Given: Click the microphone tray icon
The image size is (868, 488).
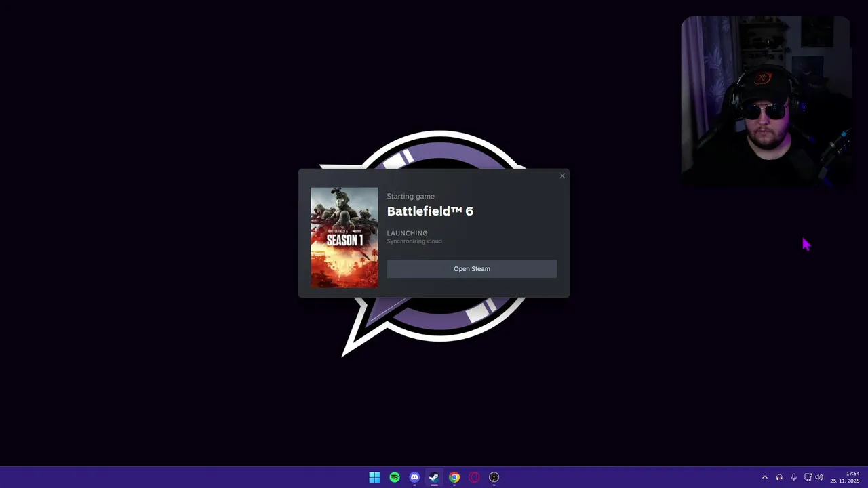Looking at the screenshot, I should 793,477.
